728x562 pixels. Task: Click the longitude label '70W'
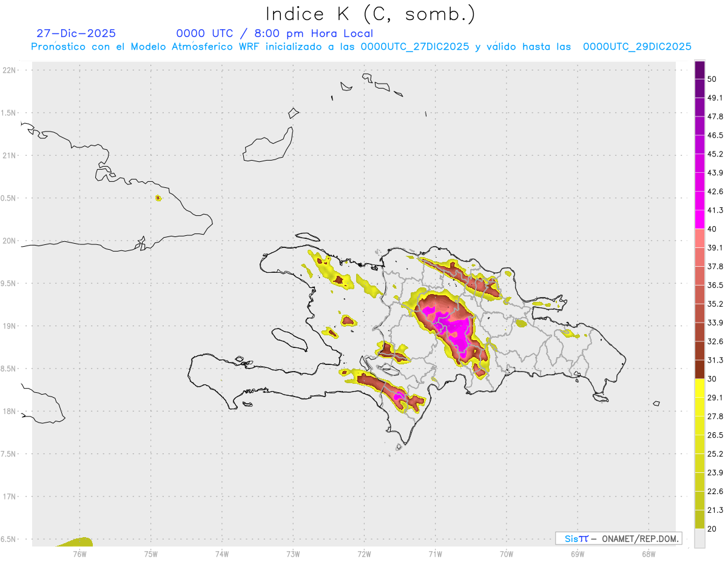click(507, 554)
